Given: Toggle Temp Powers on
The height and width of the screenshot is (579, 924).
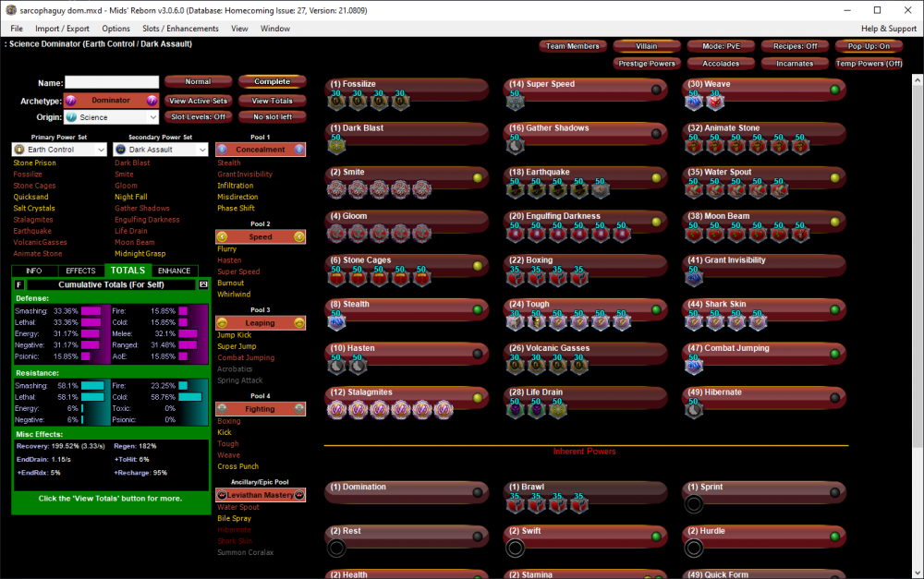Looking at the screenshot, I should pyautogui.click(x=869, y=63).
